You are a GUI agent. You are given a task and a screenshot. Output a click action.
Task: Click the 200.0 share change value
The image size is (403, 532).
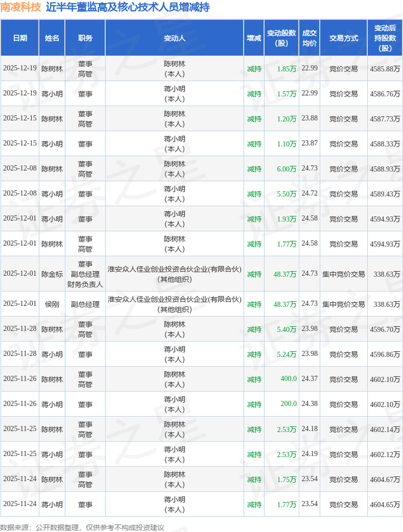288,404
